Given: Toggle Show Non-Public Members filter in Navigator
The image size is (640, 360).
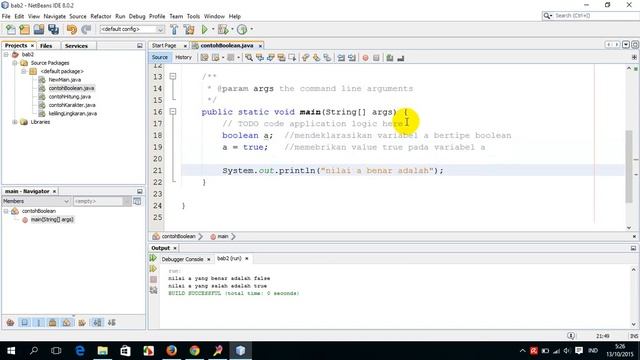Looking at the screenshot, I should pos(52,322).
